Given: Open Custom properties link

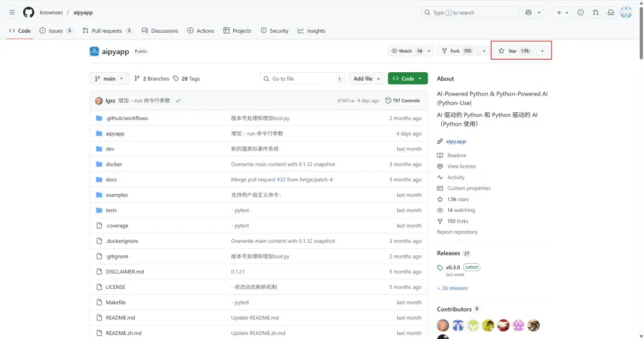Looking at the screenshot, I should pos(469,188).
